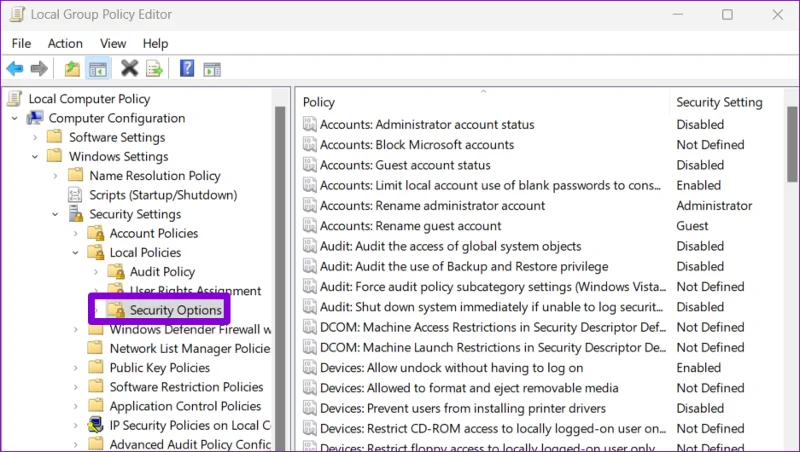Image resolution: width=800 pixels, height=452 pixels.
Task: Expand the Account Policies node
Action: [76, 233]
